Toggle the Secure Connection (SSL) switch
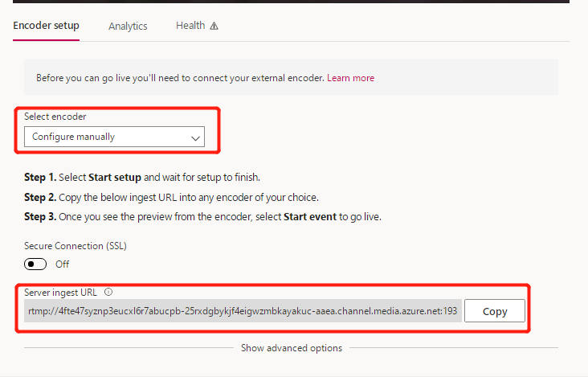This screenshot has width=588, height=377. click(35, 264)
